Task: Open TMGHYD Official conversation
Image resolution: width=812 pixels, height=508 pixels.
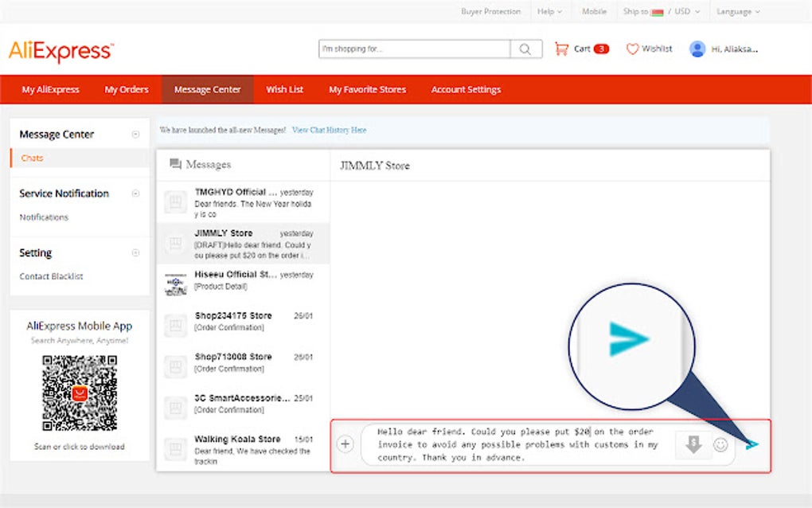Action: 243,202
